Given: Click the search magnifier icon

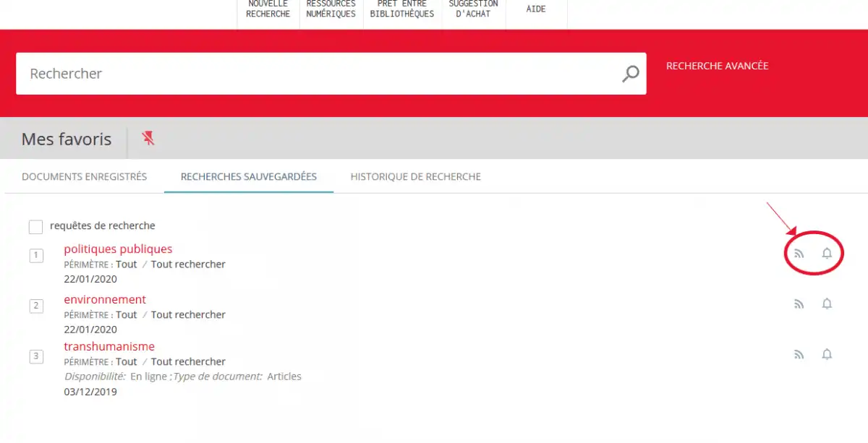Looking at the screenshot, I should [x=631, y=73].
